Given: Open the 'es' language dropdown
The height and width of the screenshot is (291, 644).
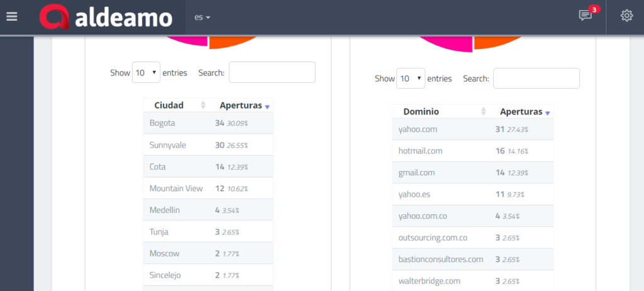Looking at the screenshot, I should pos(202,18).
